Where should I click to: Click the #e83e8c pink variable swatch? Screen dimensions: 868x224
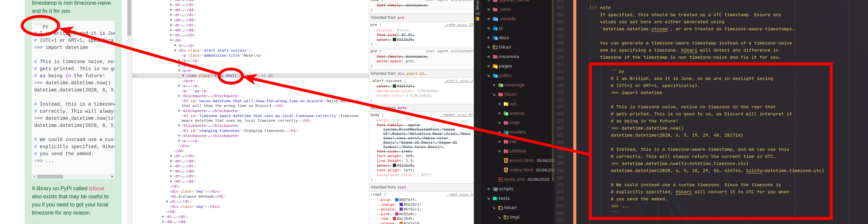(397, 214)
